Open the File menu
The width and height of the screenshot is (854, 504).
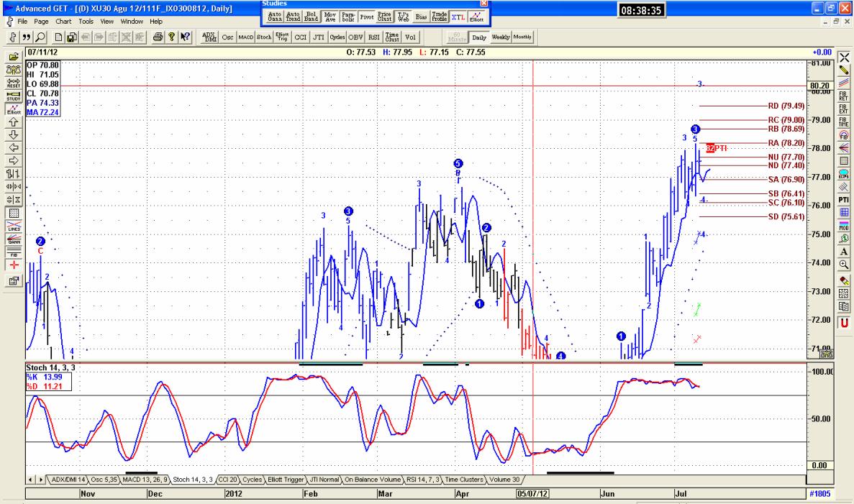[22, 22]
